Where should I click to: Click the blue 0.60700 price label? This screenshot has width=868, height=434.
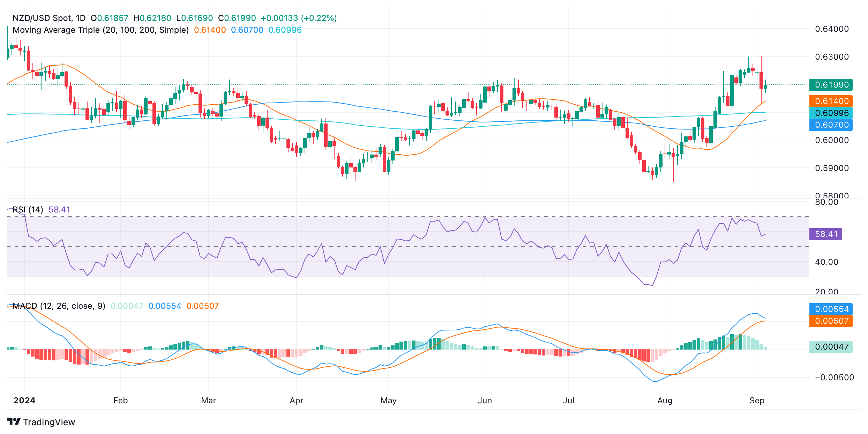831,125
